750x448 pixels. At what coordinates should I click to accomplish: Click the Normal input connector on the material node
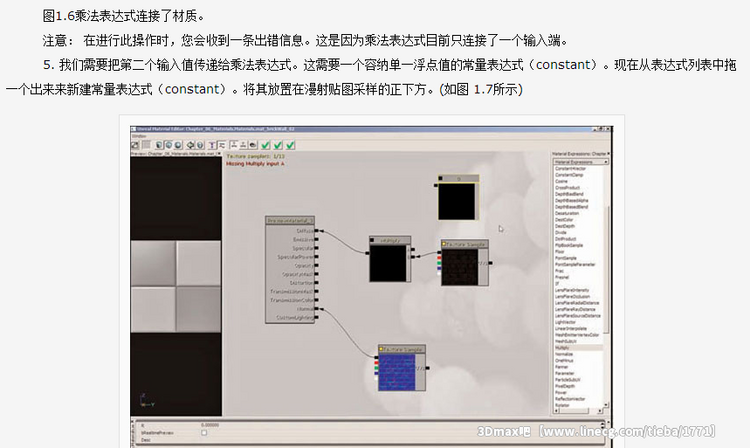(x=317, y=309)
